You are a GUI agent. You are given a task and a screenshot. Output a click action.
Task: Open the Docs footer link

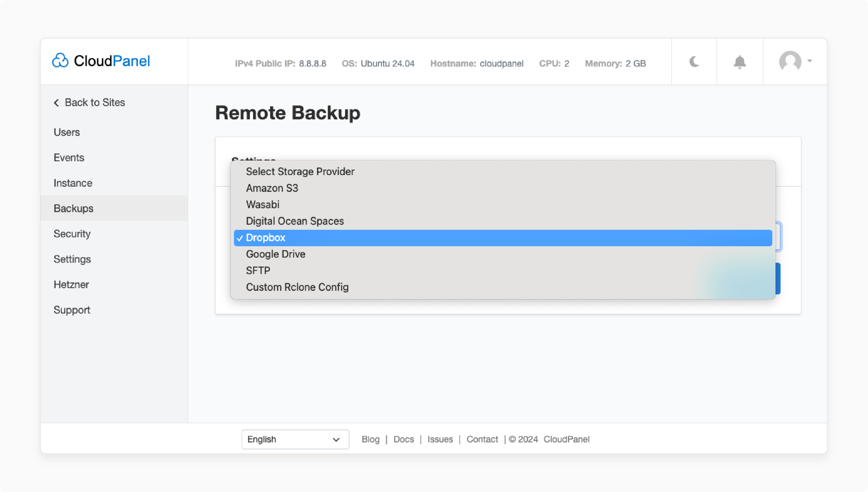[403, 439]
